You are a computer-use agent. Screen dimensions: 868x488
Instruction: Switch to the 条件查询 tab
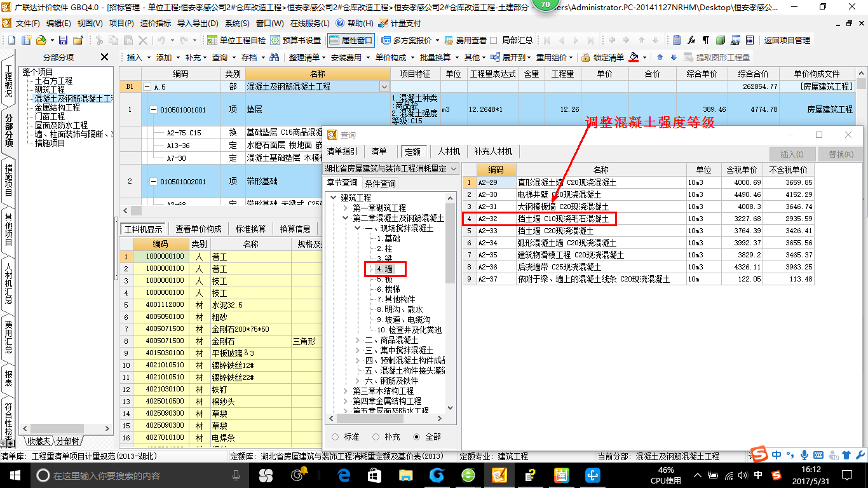[x=380, y=183]
